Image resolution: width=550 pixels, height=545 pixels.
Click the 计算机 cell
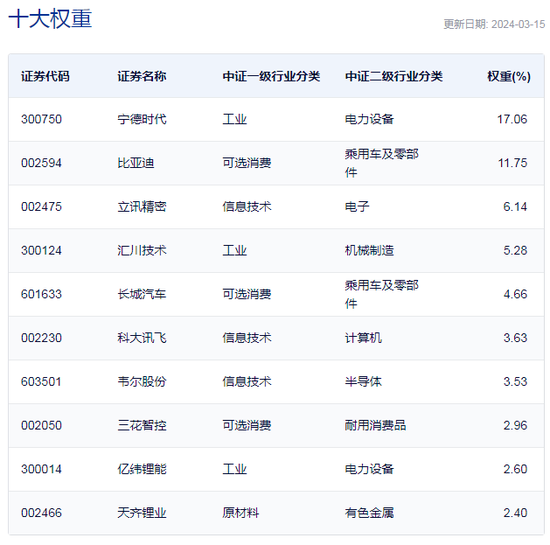(x=363, y=338)
